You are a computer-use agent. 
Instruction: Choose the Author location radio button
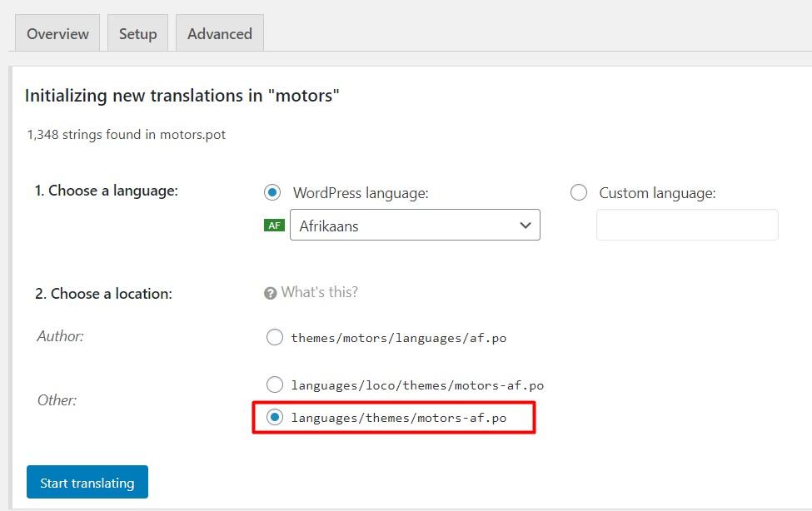coord(274,337)
